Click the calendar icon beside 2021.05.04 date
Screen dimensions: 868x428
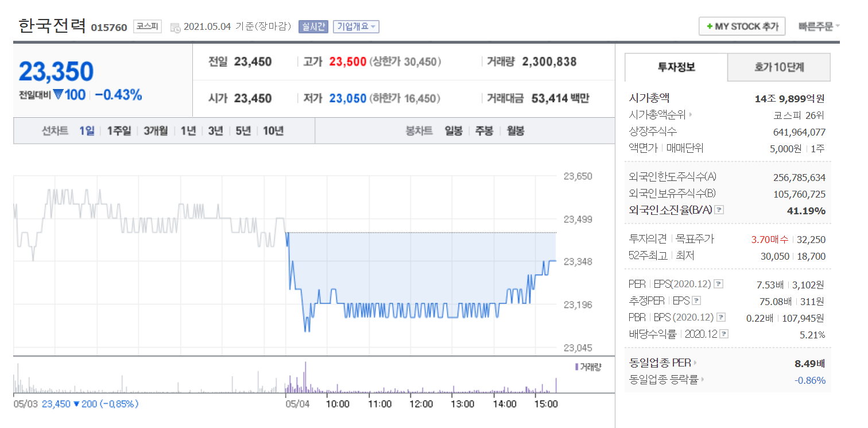point(176,27)
